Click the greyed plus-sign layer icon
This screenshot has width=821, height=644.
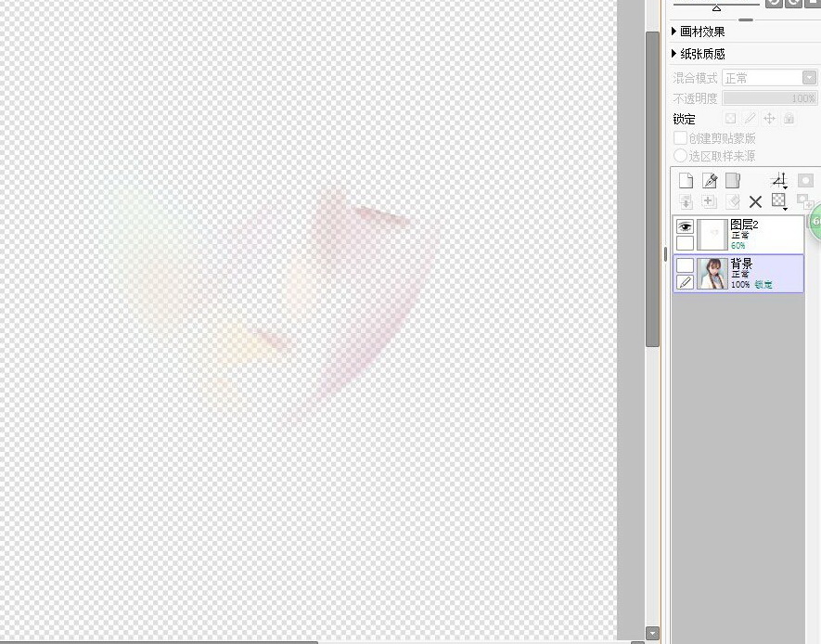[x=709, y=201]
